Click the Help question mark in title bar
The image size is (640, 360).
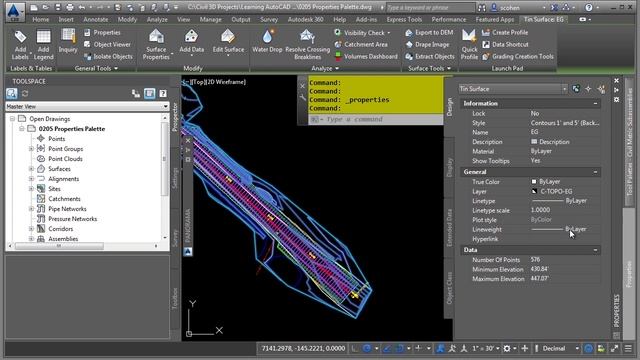tap(589, 7)
